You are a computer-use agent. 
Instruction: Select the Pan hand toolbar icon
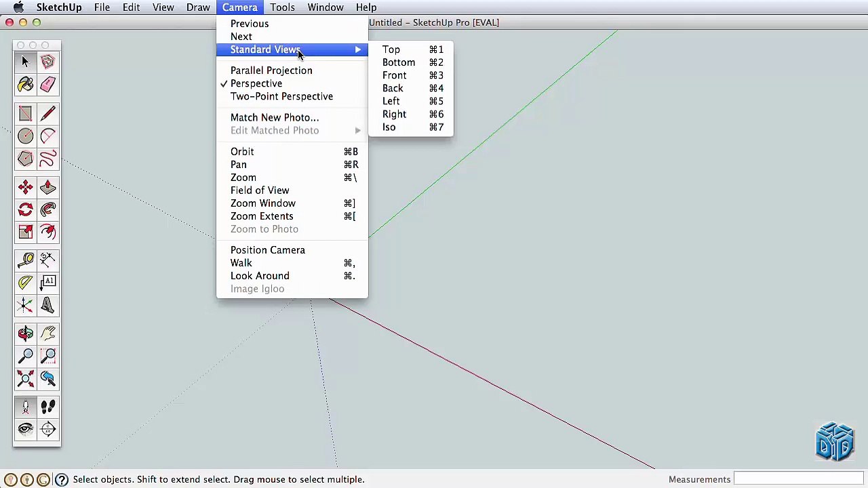click(x=47, y=333)
